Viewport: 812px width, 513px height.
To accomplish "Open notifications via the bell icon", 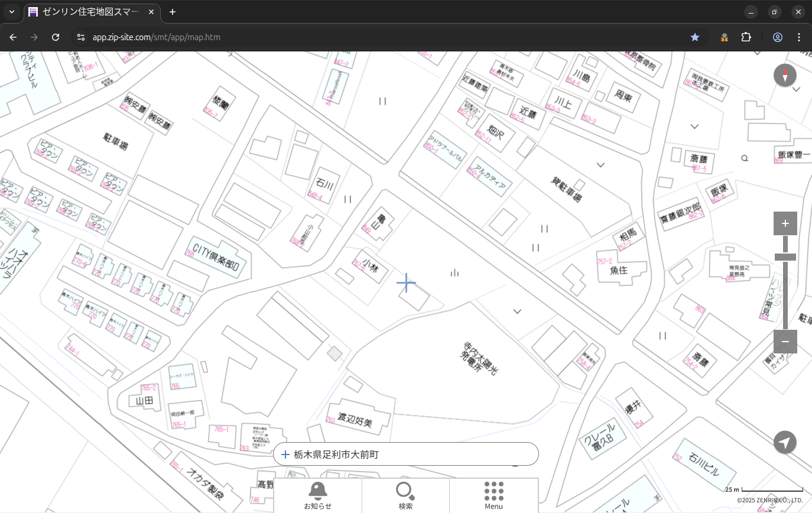I will [x=317, y=492].
